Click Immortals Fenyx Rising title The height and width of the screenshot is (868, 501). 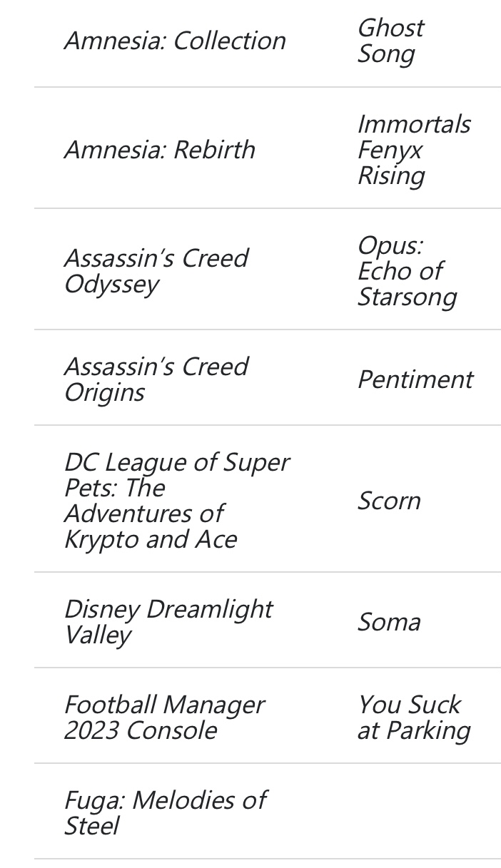pyautogui.click(x=413, y=150)
